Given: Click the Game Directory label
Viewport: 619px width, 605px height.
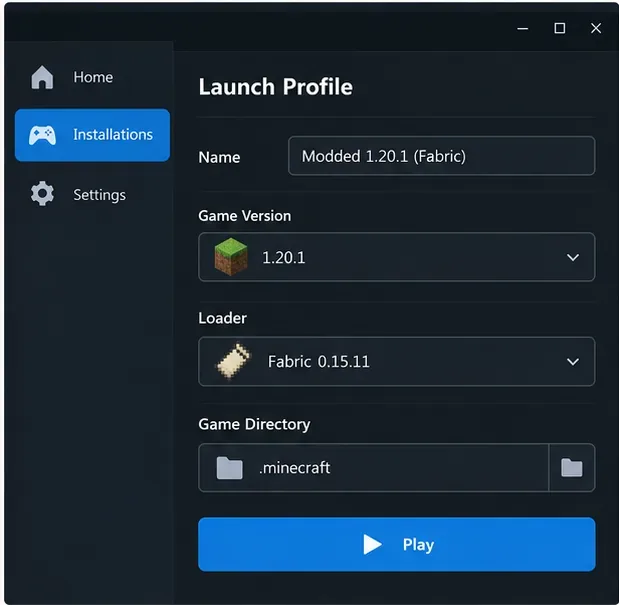Looking at the screenshot, I should [254, 424].
